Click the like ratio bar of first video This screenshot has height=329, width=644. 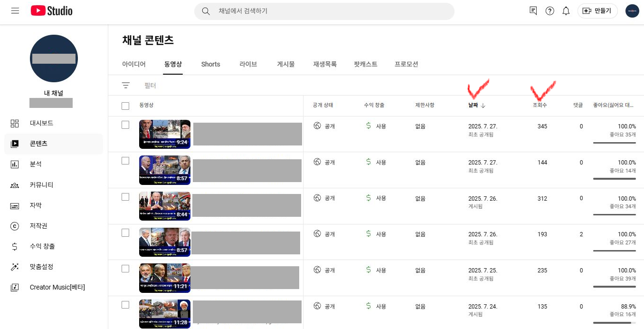pyautogui.click(x=614, y=143)
